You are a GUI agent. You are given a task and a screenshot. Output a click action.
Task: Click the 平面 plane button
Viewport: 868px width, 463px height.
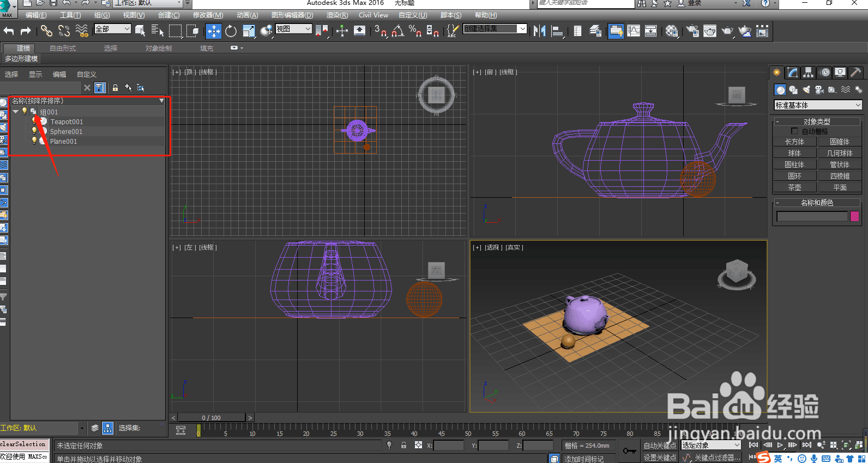point(840,187)
